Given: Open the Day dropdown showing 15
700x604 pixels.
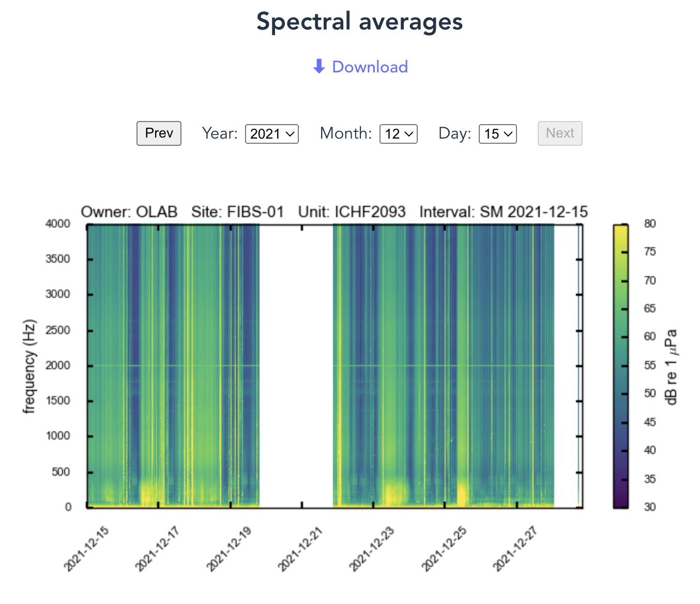Looking at the screenshot, I should (498, 134).
